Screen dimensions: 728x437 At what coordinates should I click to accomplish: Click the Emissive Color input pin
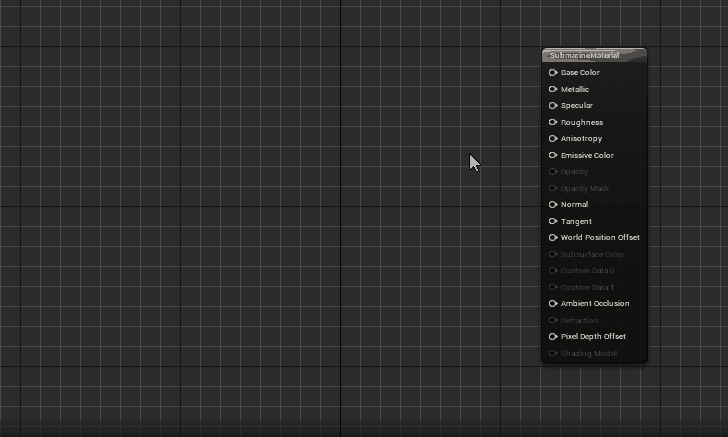coord(553,155)
